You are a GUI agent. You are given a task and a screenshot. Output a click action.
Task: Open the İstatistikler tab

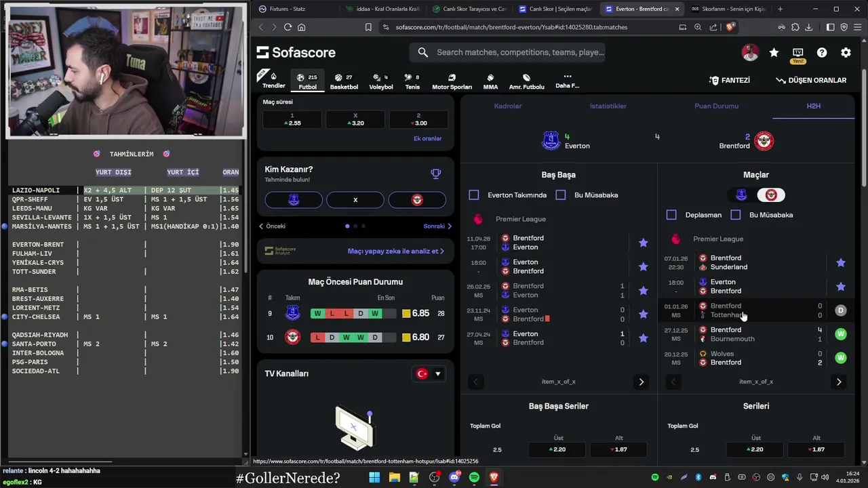pos(608,106)
